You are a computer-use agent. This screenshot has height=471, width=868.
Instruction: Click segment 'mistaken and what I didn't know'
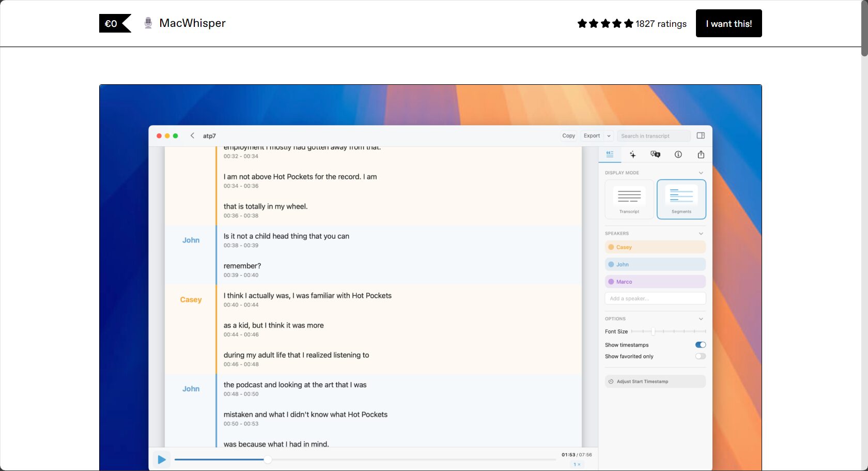pyautogui.click(x=305, y=415)
